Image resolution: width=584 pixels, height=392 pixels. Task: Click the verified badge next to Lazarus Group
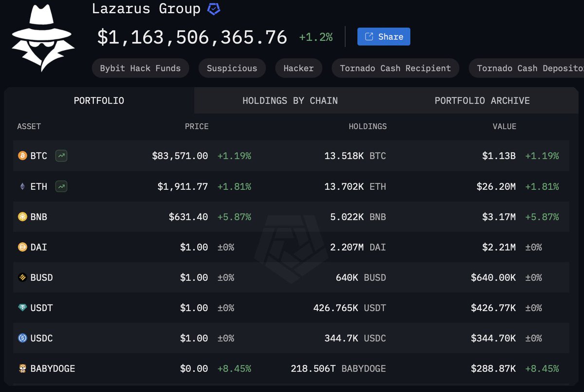[x=213, y=8]
